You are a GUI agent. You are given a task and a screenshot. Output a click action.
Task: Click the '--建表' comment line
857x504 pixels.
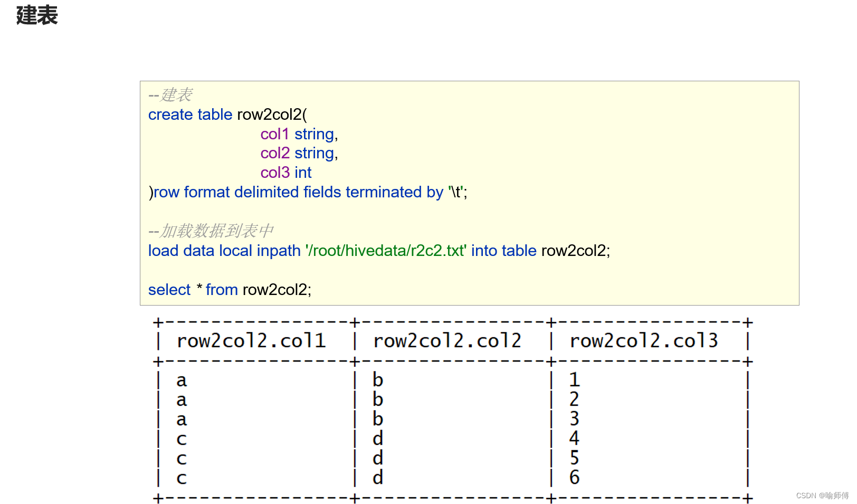coord(170,95)
